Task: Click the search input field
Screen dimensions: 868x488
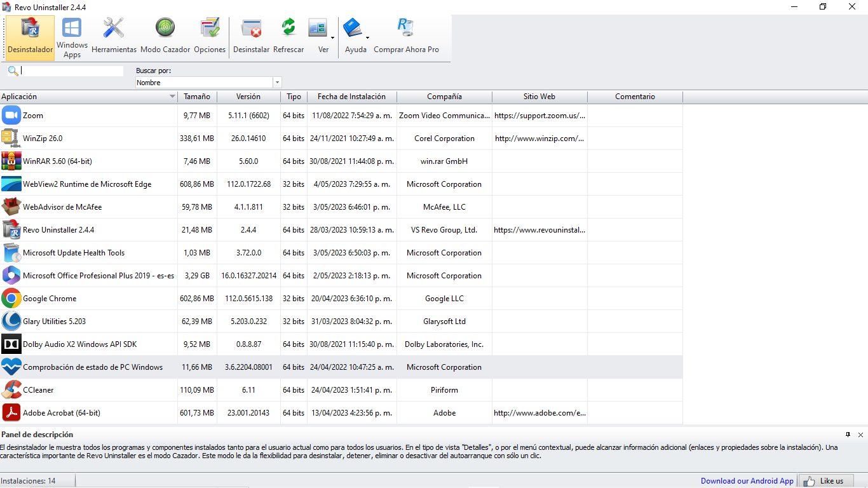Action: coord(71,71)
